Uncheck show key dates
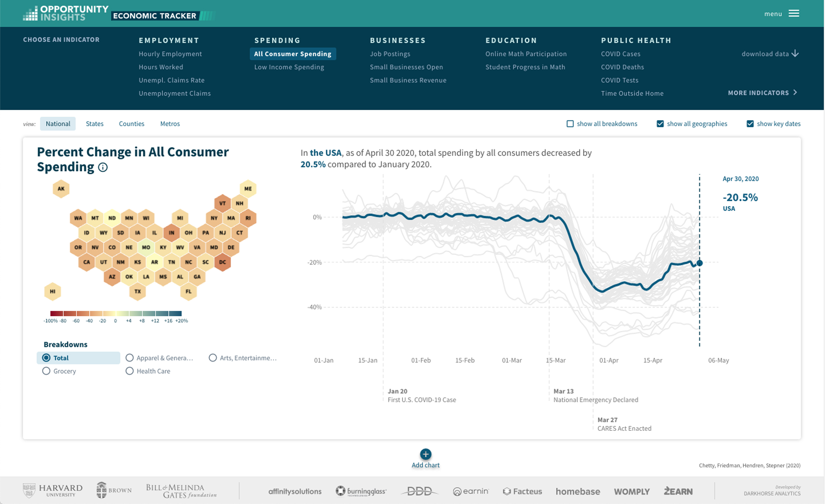The height and width of the screenshot is (504, 825). (x=750, y=124)
